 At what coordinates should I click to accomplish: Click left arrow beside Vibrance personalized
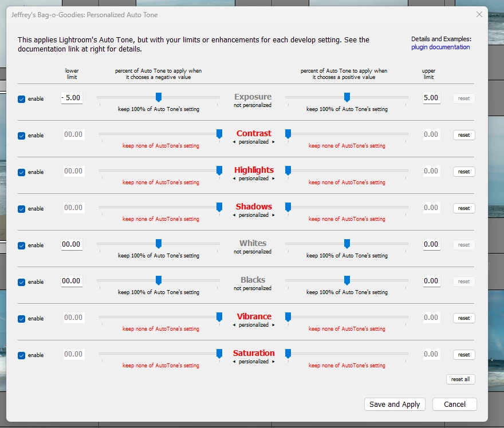234,325
